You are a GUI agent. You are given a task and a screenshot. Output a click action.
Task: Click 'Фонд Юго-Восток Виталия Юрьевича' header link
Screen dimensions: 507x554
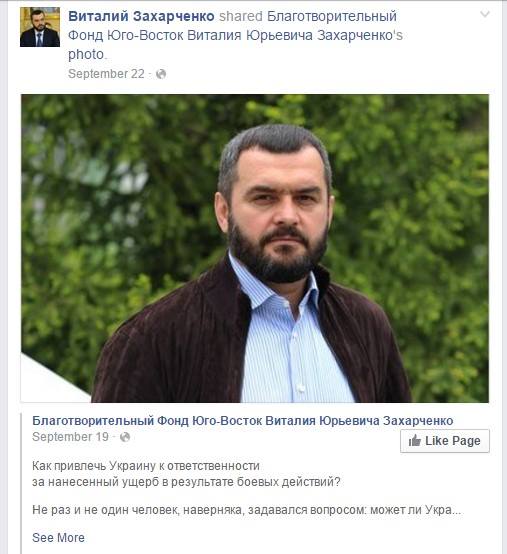tap(190, 35)
